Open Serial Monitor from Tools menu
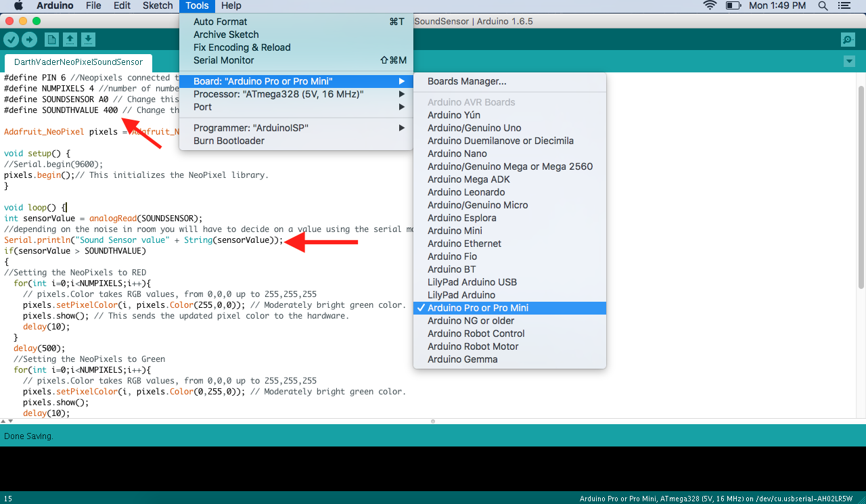 click(296, 60)
